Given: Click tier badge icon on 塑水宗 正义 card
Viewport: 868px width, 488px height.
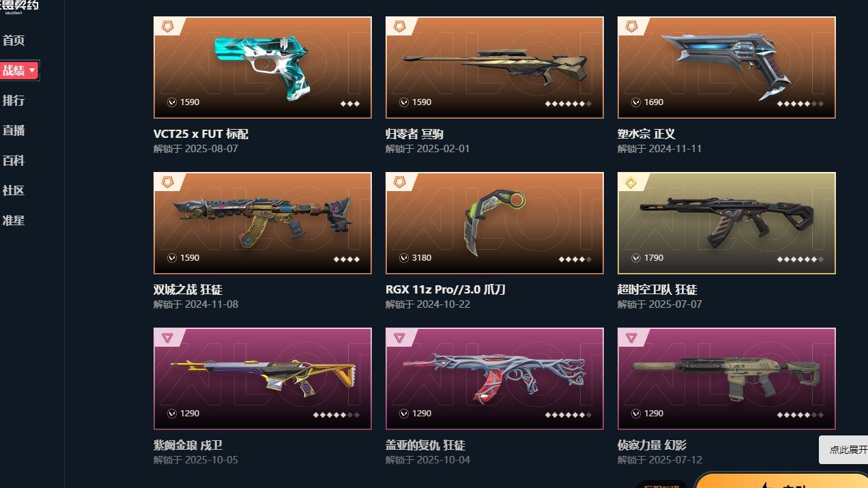Looking at the screenshot, I should coord(631,27).
